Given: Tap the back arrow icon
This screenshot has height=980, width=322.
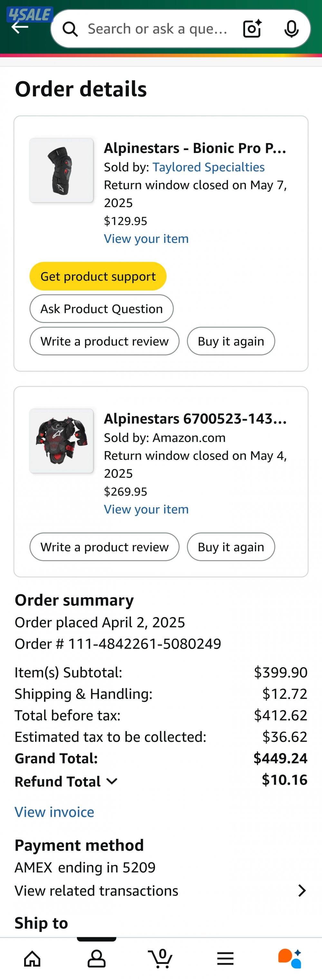Looking at the screenshot, I should (20, 27).
